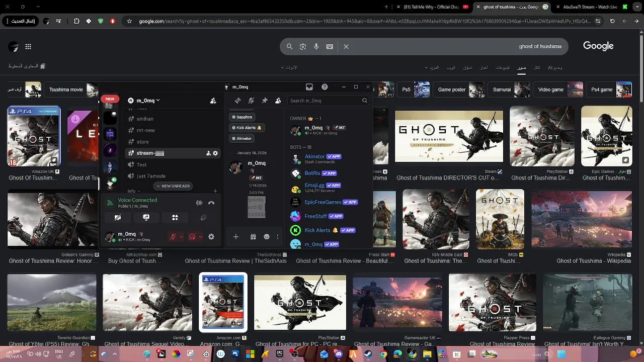The image size is (644, 362).
Task: Select Game poster filter chip
Action: (459, 89)
